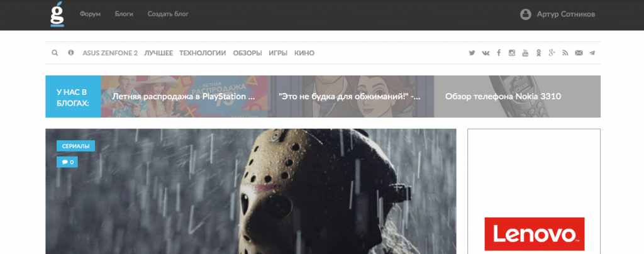The width and height of the screenshot is (644, 254).
Task: Click the СЕРИАЛЫ category tag
Action: point(75,146)
